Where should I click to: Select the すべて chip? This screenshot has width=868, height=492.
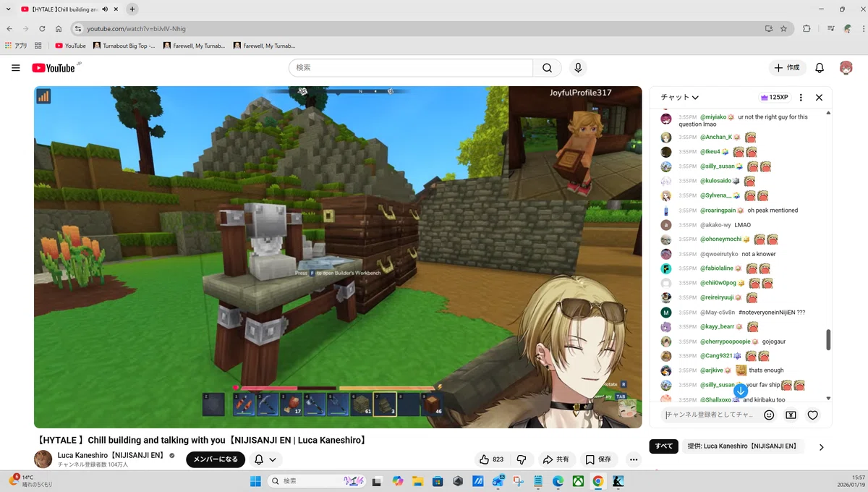tap(663, 446)
